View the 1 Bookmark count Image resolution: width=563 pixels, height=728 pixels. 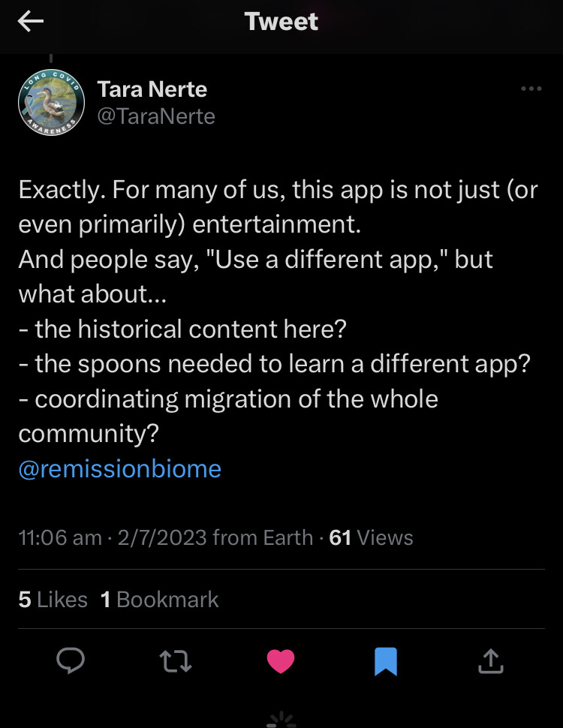click(160, 600)
